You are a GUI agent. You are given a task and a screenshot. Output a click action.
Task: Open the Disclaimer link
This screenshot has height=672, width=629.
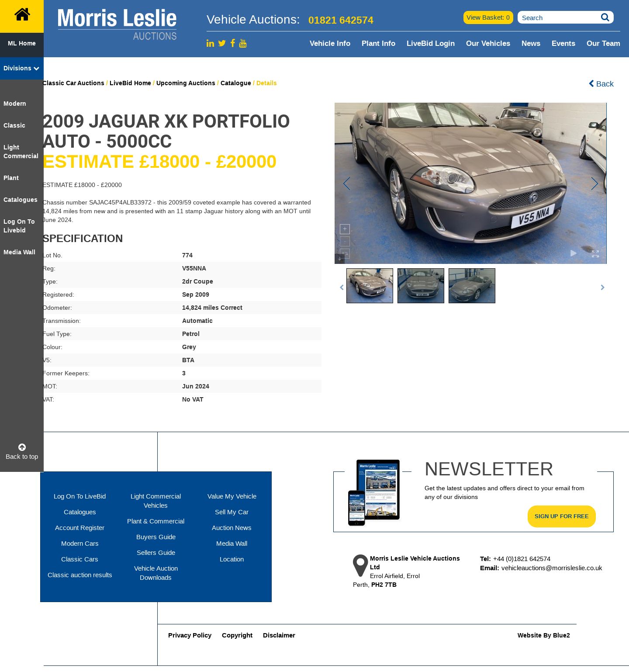[x=279, y=635]
